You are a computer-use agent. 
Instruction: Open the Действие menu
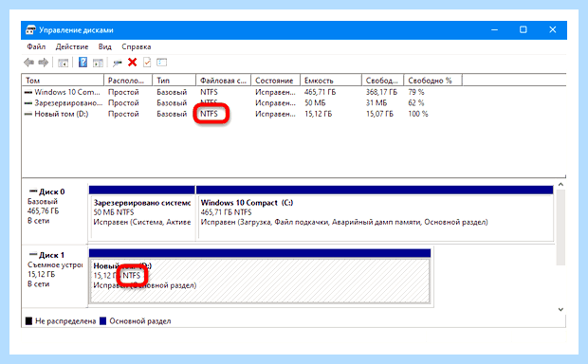coord(72,46)
